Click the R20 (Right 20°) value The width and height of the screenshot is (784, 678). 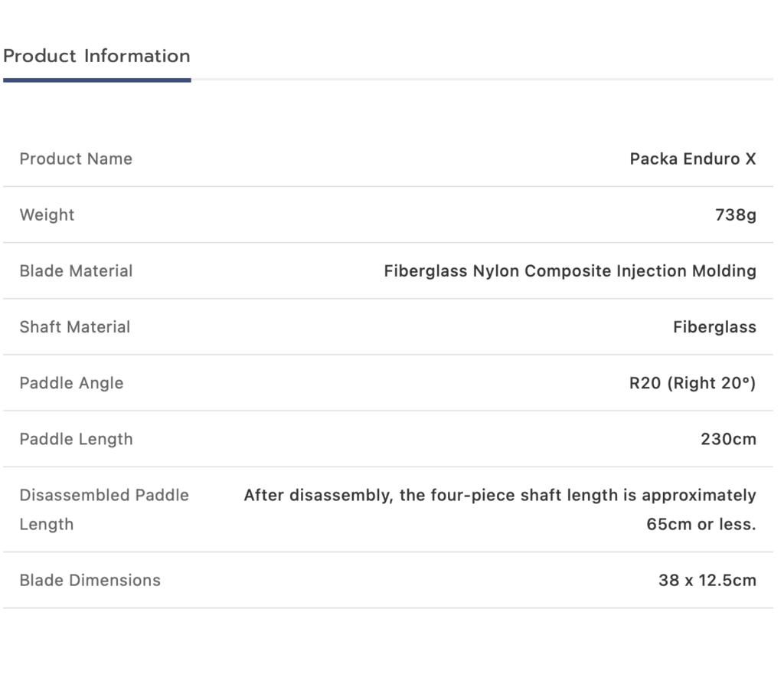click(x=692, y=382)
